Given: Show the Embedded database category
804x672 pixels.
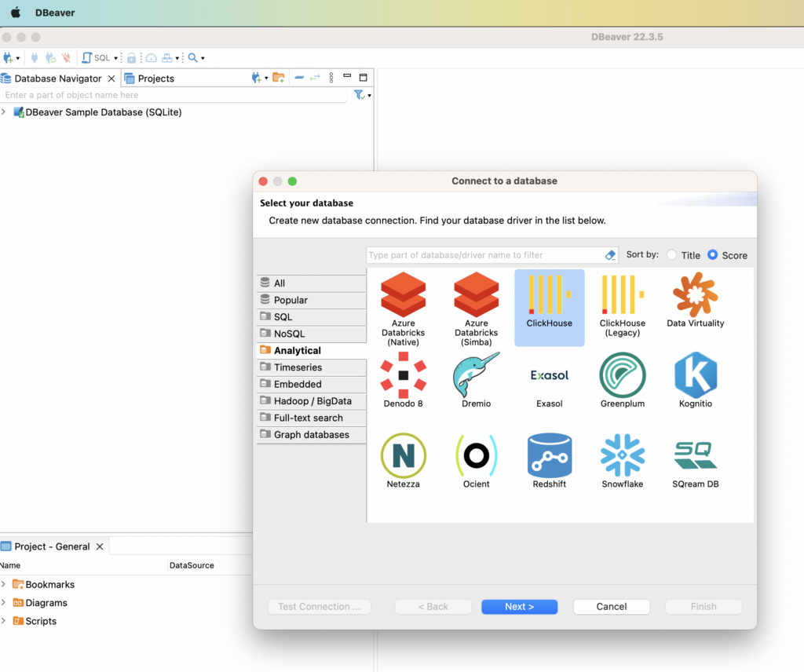Looking at the screenshot, I should [312, 384].
